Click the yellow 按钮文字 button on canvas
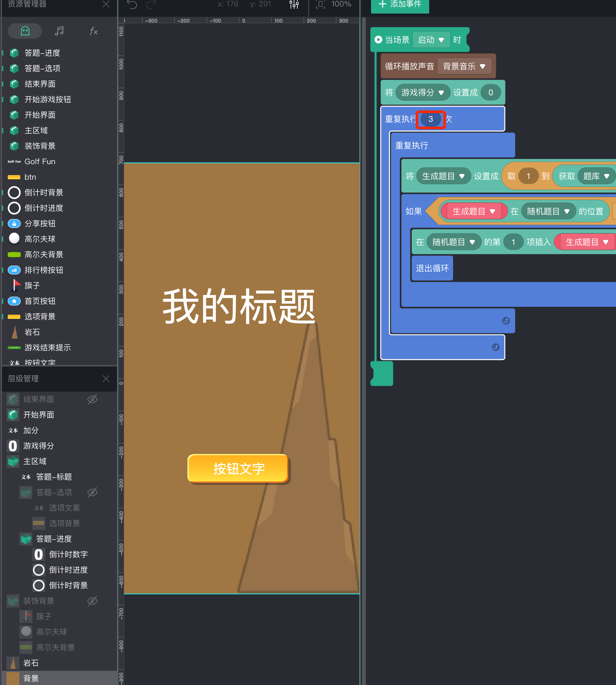 pos(238,469)
